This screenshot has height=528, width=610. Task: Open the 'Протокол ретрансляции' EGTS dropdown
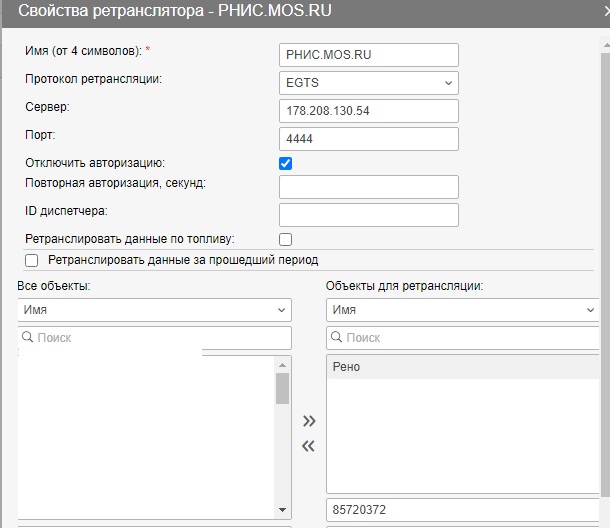coord(368,82)
